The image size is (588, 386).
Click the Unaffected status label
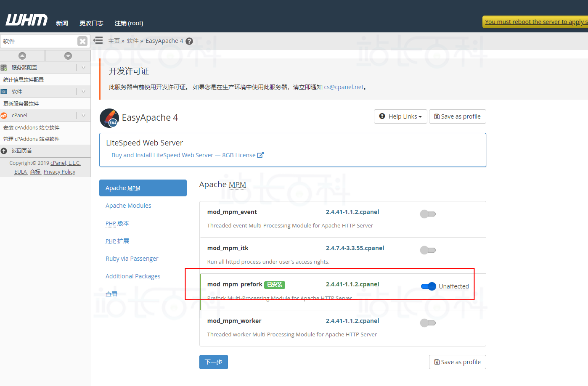pos(454,286)
